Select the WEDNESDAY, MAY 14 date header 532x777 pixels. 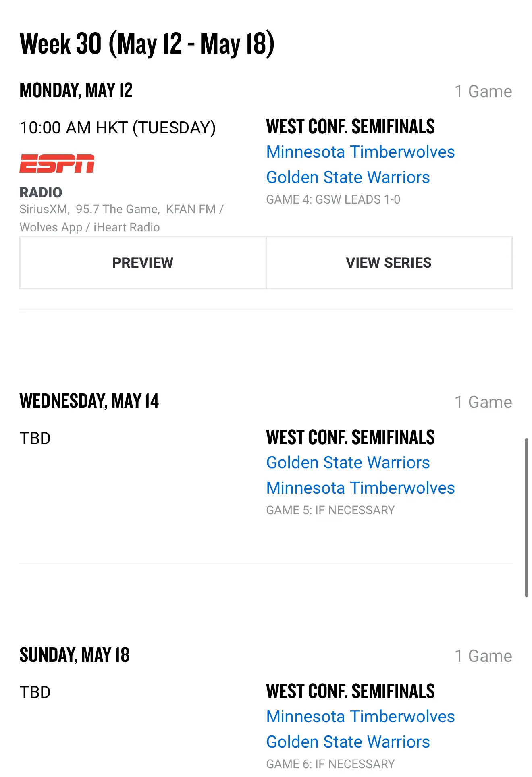[89, 401]
